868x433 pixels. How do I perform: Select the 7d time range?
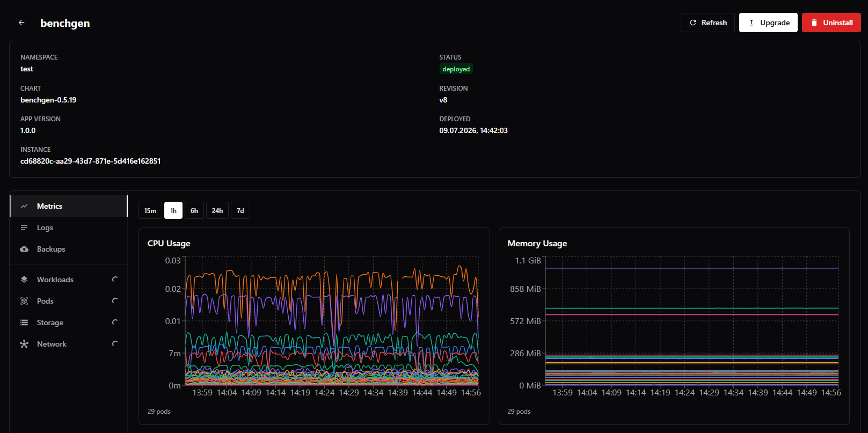[x=240, y=210]
